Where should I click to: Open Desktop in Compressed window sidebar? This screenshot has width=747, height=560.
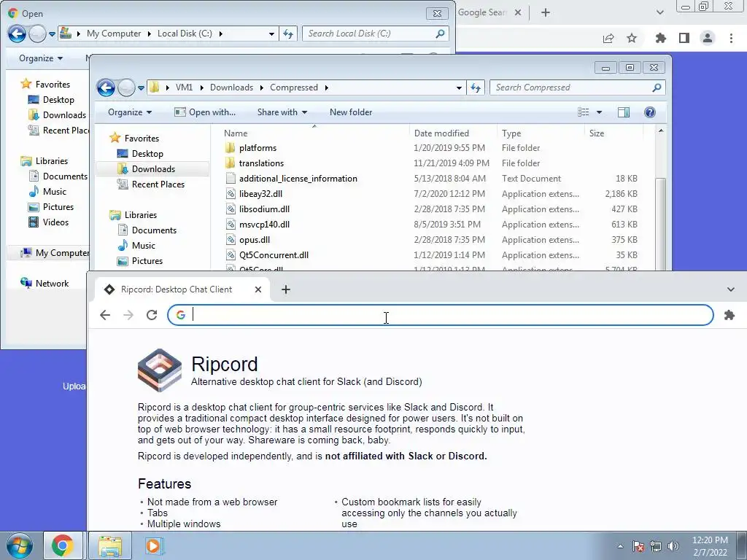point(147,154)
